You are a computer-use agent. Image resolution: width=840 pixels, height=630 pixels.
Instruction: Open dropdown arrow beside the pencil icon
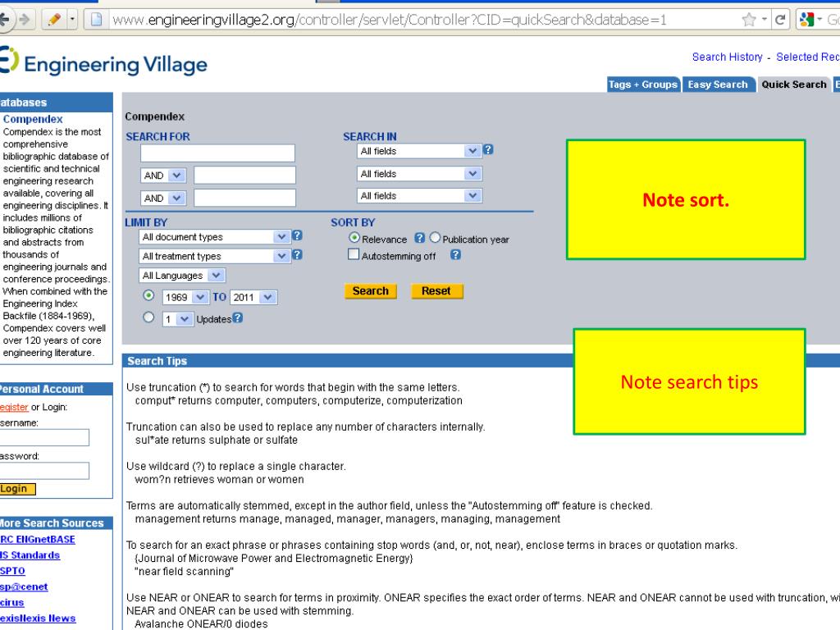[x=72, y=20]
